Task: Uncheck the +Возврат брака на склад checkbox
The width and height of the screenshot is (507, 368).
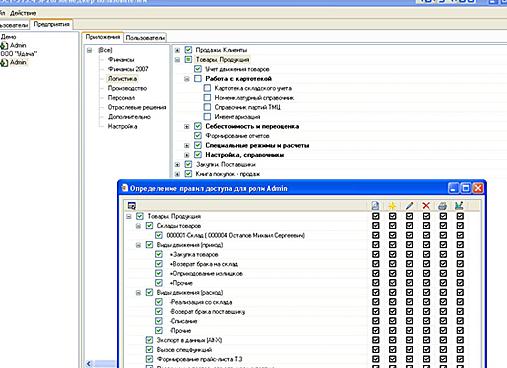Action: [159, 264]
